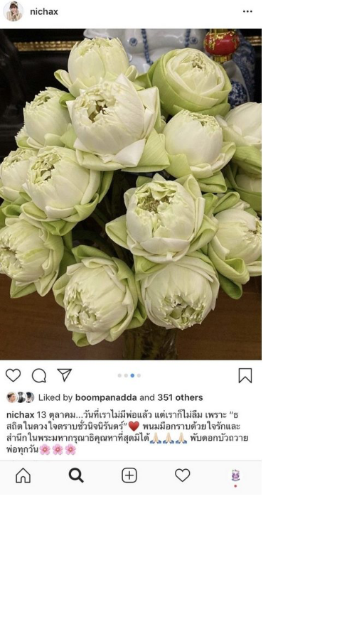This screenshot has width=347, height=644.
Task: Select the first carousel dot indicator
Action: (x=119, y=375)
